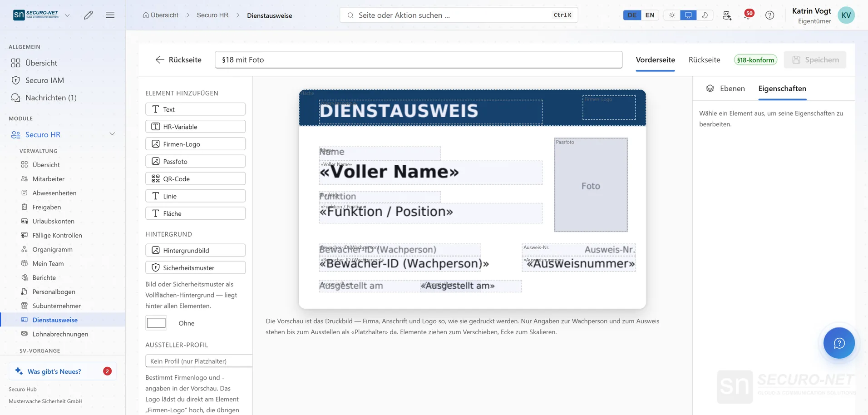Open the help question mark icon
Viewport: 868px width, 415px height.
(769, 15)
